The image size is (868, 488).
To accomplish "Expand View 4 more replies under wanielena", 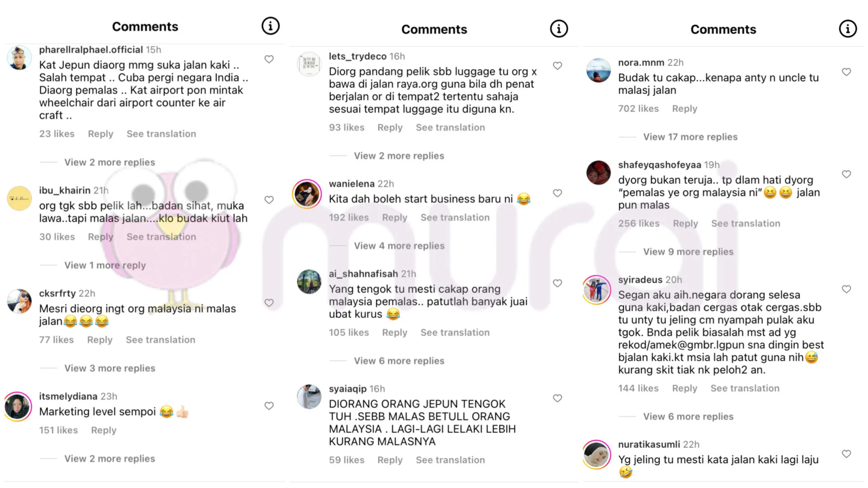I will (399, 246).
